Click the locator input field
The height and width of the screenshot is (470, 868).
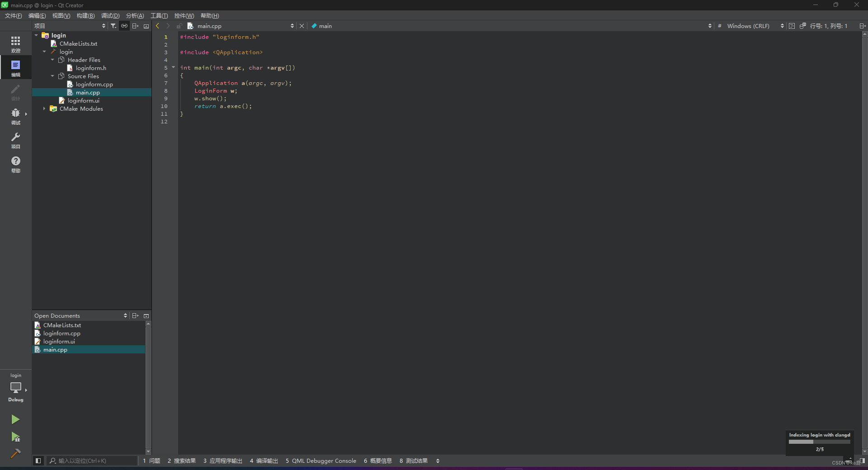(x=92, y=461)
